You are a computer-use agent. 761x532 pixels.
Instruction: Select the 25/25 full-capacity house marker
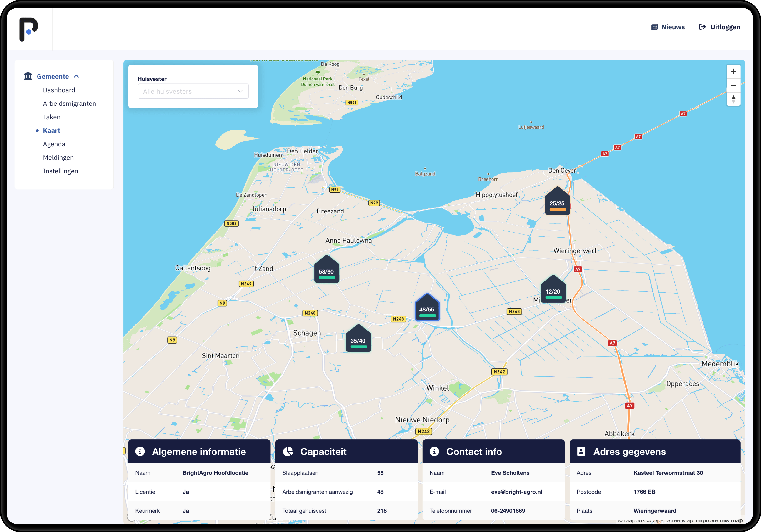[x=557, y=203]
